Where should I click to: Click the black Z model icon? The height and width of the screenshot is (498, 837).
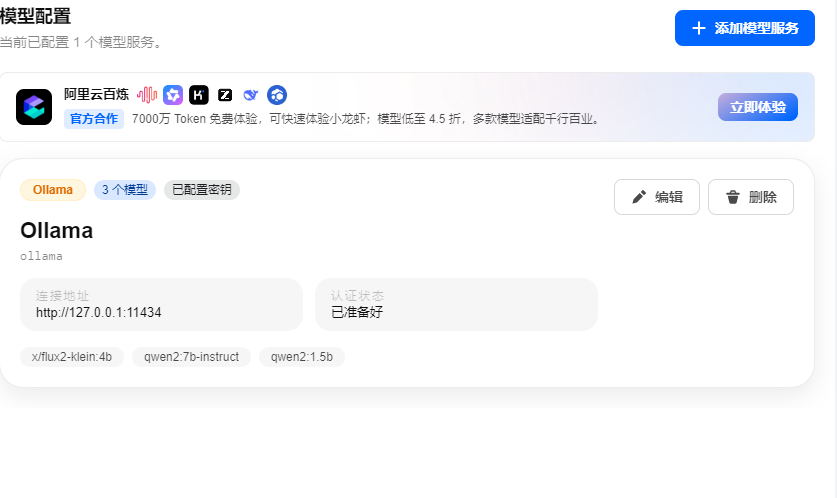click(x=225, y=95)
